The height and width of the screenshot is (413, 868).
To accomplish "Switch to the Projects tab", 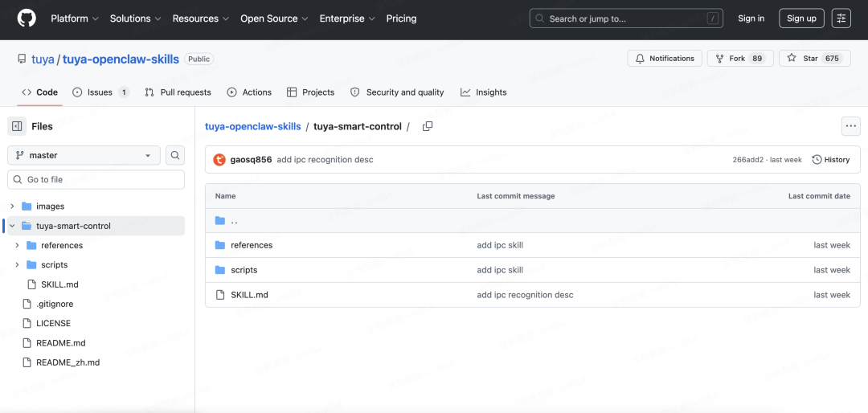I will click(x=310, y=92).
